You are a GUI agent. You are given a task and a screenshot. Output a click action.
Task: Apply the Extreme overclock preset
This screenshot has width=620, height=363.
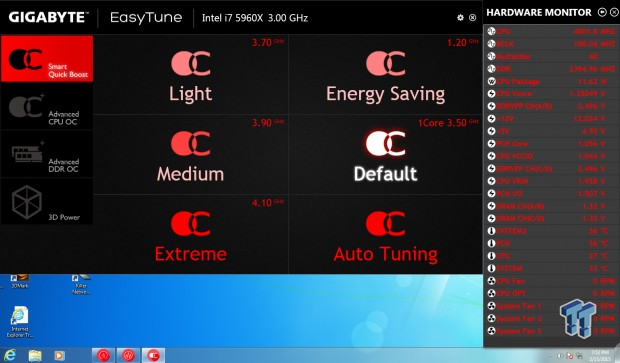(x=191, y=234)
